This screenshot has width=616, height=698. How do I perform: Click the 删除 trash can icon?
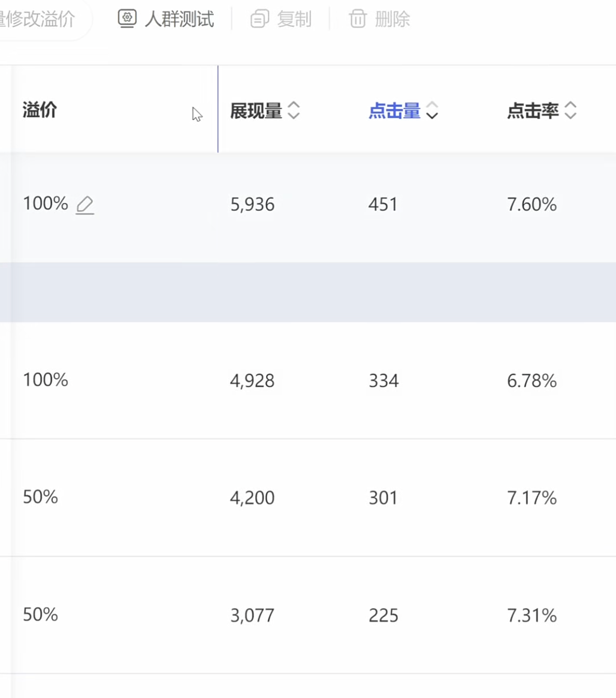coord(358,19)
